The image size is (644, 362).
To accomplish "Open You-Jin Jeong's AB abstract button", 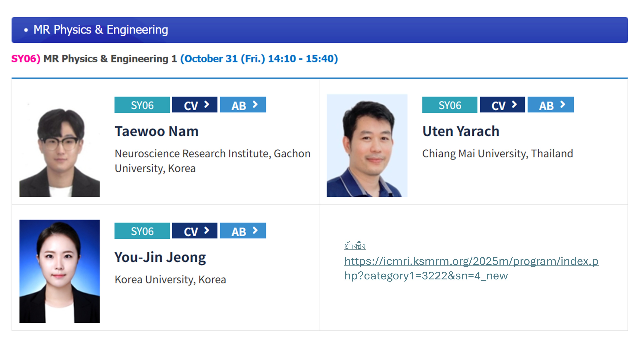I will click(x=243, y=231).
